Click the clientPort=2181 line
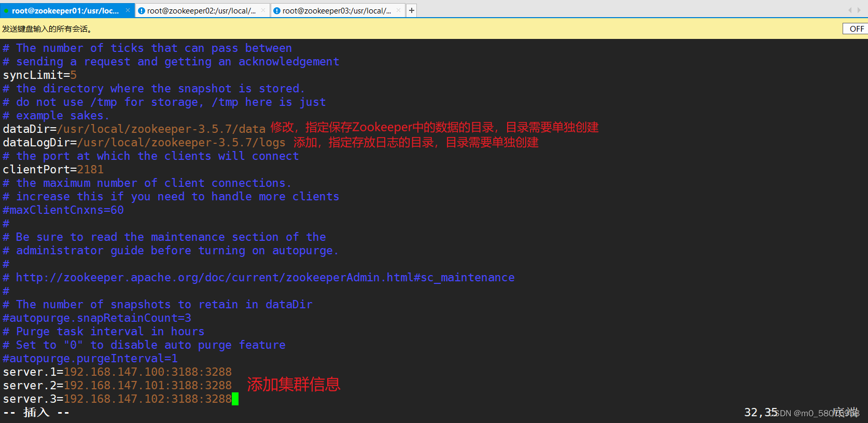The height and width of the screenshot is (423, 868). tap(53, 170)
